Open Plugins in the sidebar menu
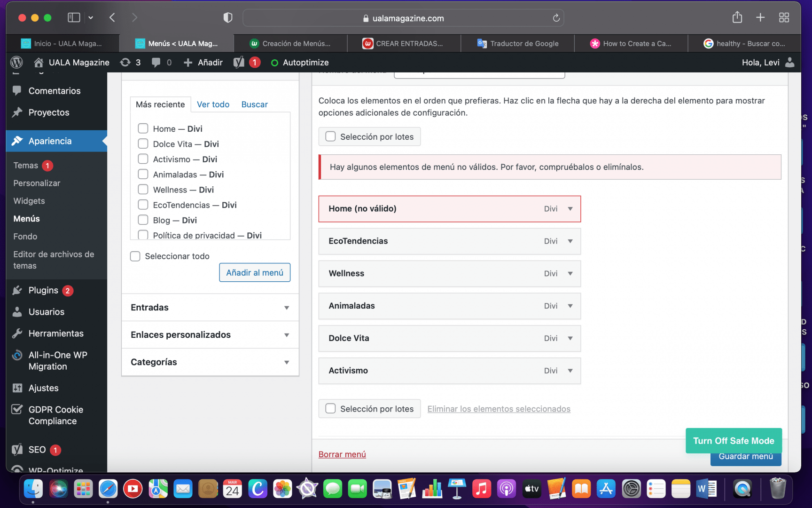812x508 pixels. coord(43,290)
